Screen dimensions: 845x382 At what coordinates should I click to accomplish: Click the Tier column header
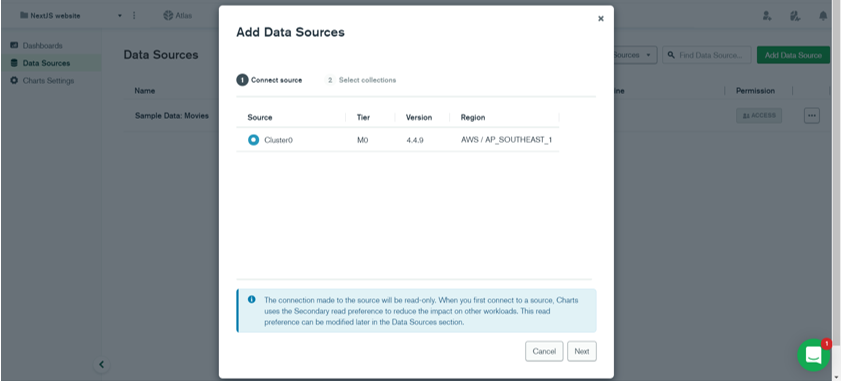pos(363,117)
